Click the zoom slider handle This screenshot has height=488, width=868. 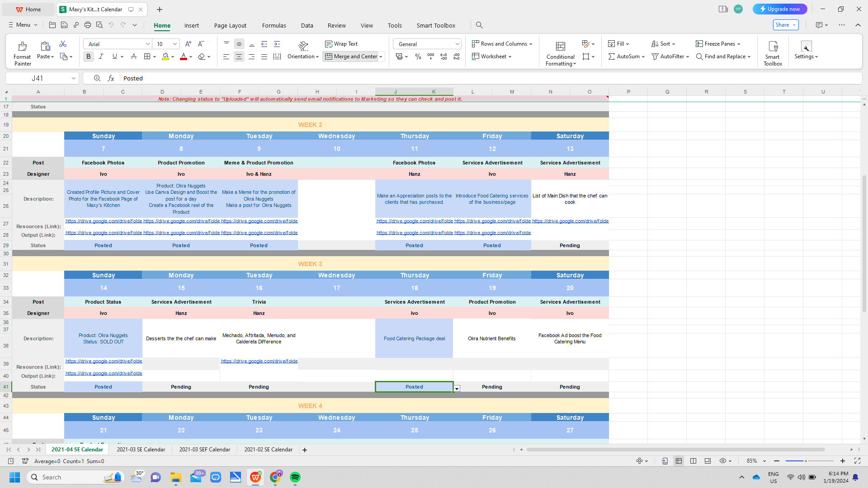coord(806,461)
